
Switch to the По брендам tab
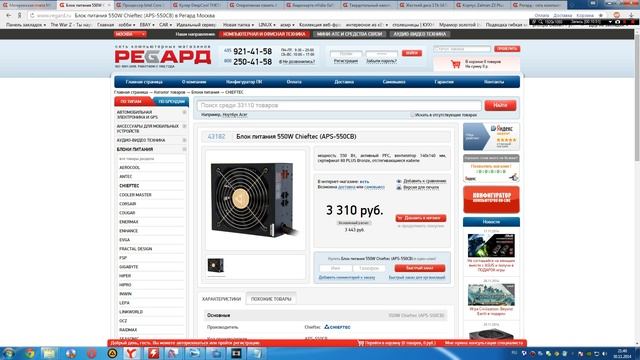click(171, 101)
